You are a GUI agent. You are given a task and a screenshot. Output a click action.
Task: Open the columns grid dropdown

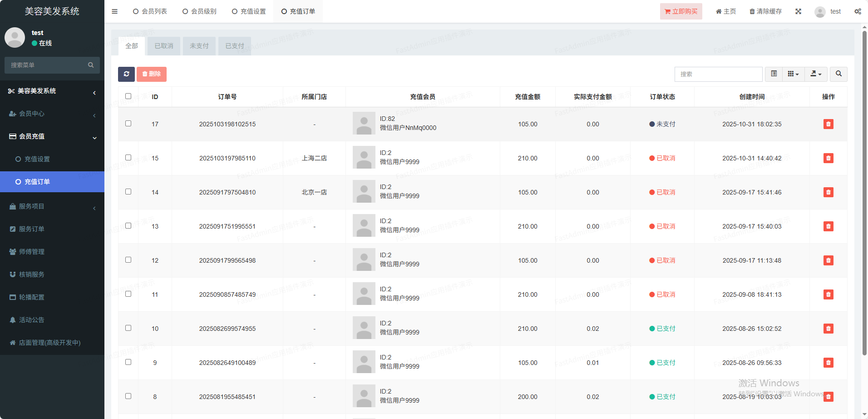tap(793, 74)
